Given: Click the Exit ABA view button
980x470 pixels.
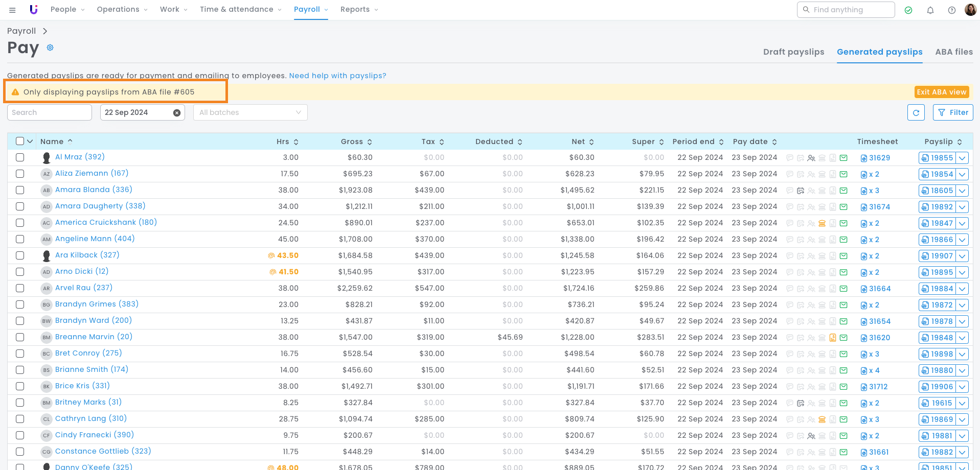Looking at the screenshot, I should pyautogui.click(x=941, y=92).
